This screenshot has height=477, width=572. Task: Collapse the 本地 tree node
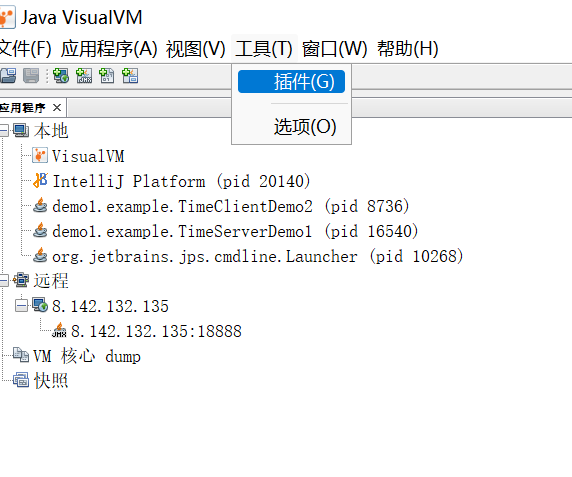point(3,131)
